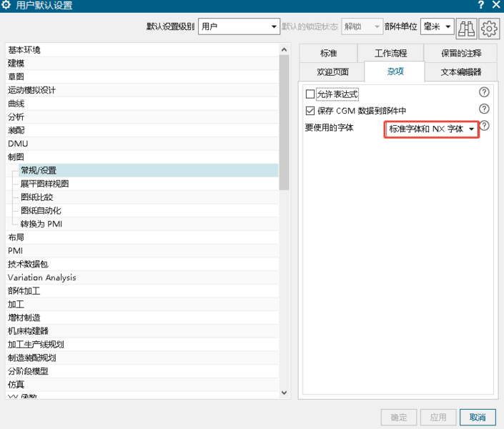Switch to the 保留的注释 tab
The height and width of the screenshot is (429, 504).
click(x=461, y=54)
